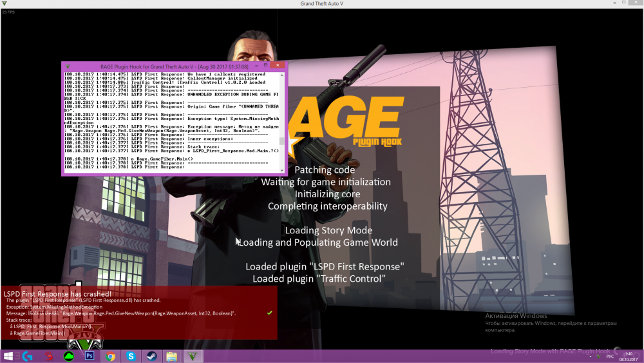Screen dimensions: 644x363
Task: Close the RAGE Plugin Hook console window
Action: [x=278, y=65]
